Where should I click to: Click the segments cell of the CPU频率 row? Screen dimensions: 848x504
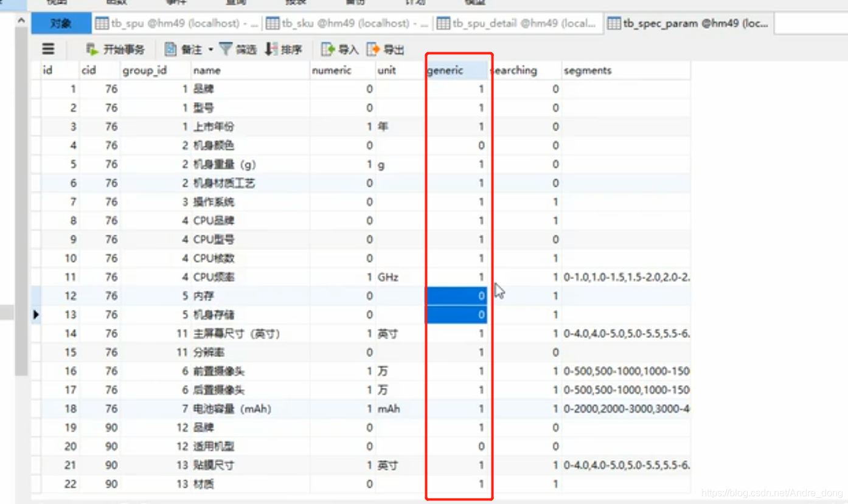pos(626,277)
